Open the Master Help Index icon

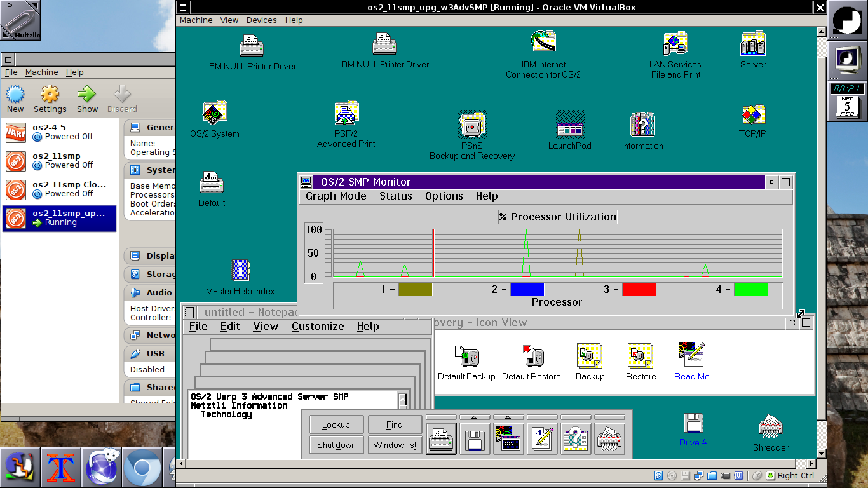[240, 271]
